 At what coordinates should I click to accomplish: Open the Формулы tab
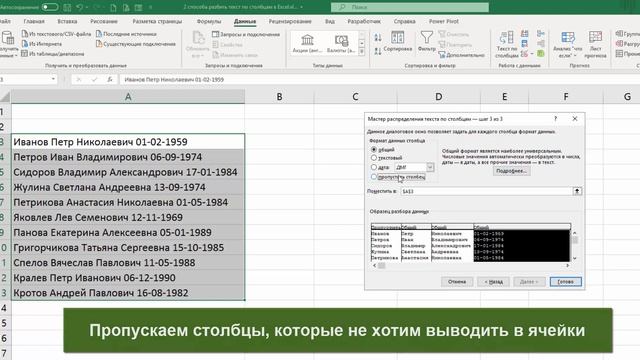[209, 21]
